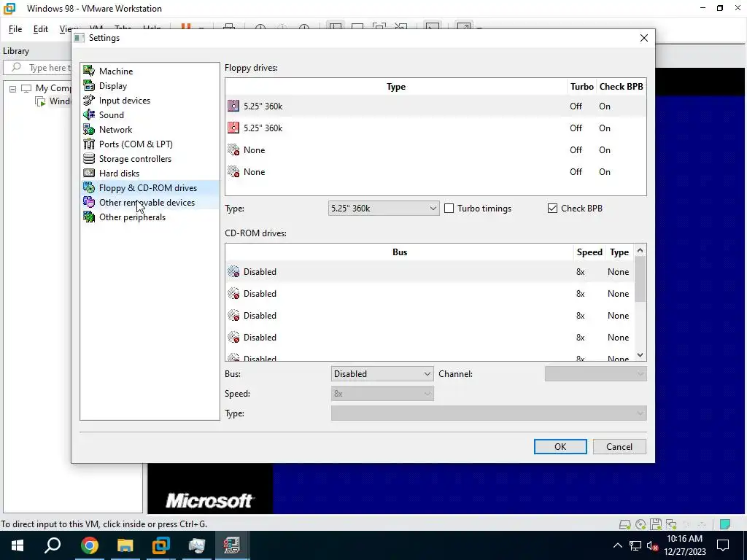This screenshot has width=747, height=560.
Task: Switch to the VMware Workstation taskbar icon
Action: (160, 545)
